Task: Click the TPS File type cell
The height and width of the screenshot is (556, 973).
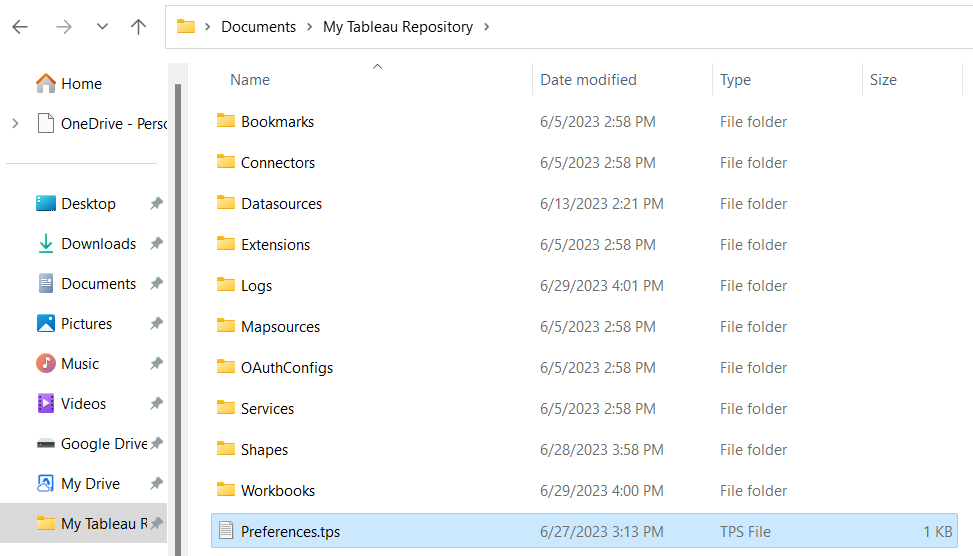Action: pyautogui.click(x=745, y=532)
